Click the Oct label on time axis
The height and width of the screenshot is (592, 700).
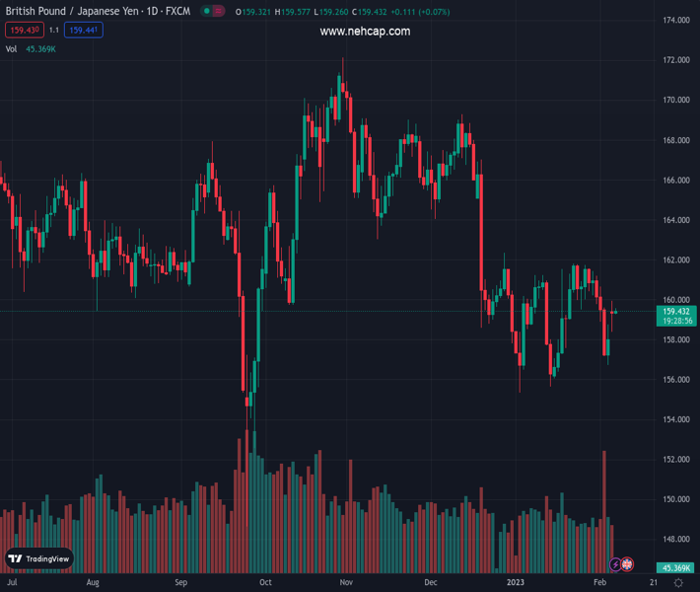pos(265,583)
